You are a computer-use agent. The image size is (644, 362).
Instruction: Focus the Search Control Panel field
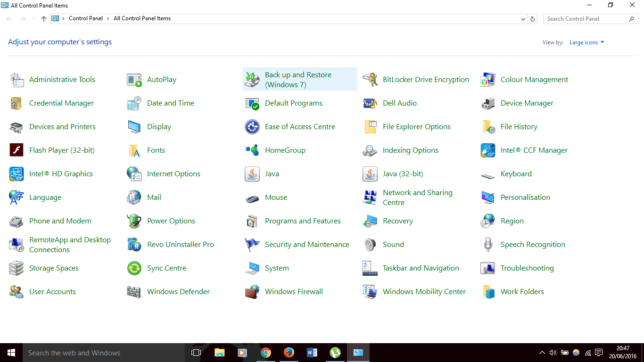(591, 19)
